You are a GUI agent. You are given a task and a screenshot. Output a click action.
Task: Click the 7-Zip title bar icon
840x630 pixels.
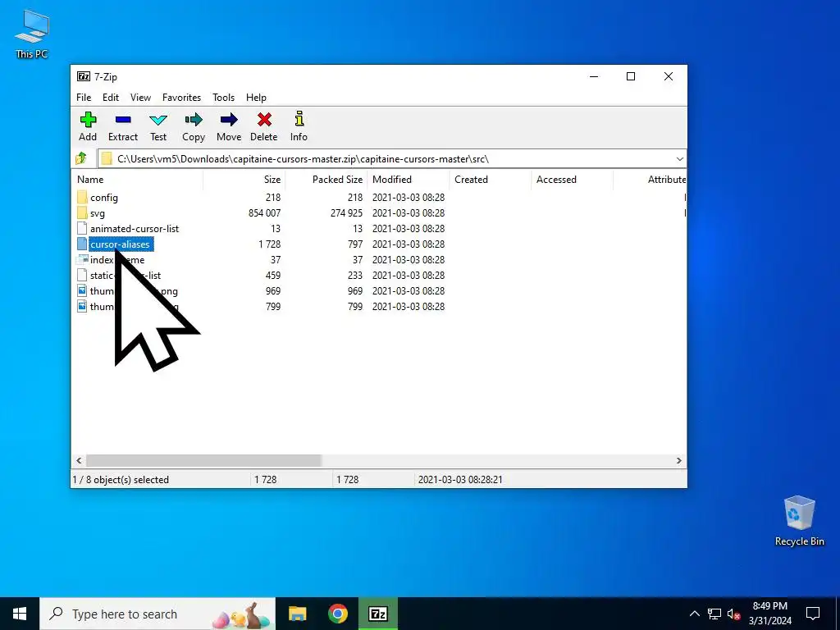84,76
